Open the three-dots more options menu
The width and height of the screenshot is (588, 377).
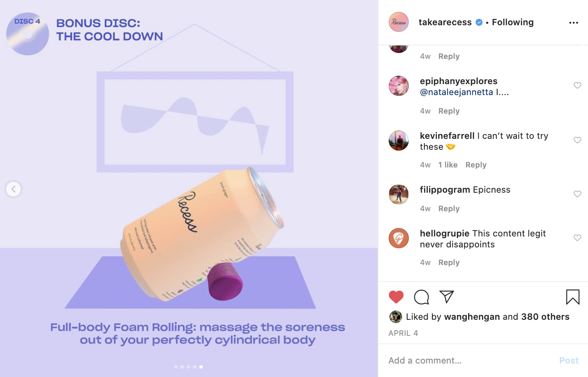click(574, 23)
